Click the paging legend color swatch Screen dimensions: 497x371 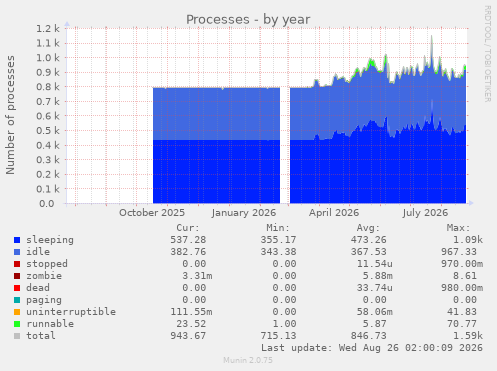click(x=17, y=300)
